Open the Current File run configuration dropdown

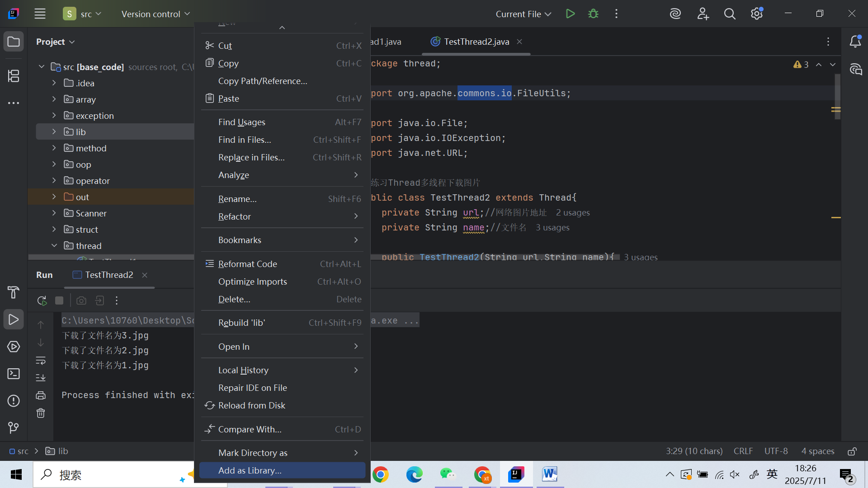(x=523, y=14)
